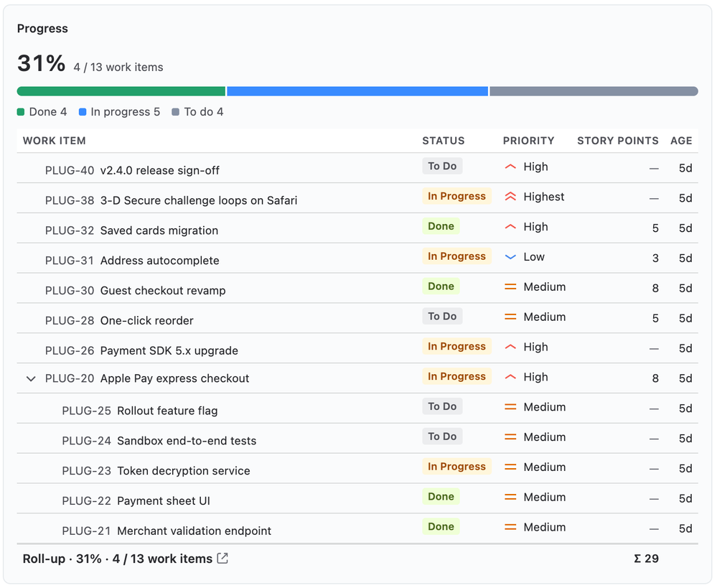Open the PLUG-38 issue key link
Viewport: 717px width, 588px height.
click(x=70, y=201)
